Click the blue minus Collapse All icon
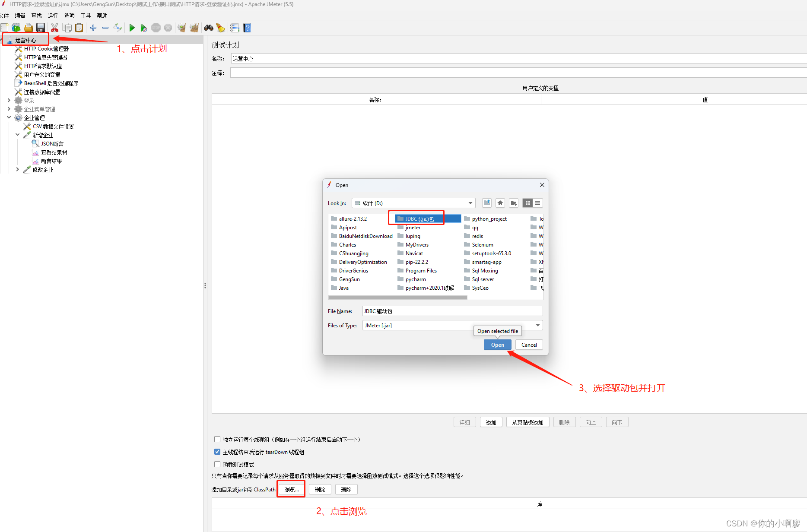807x532 pixels. pyautogui.click(x=105, y=28)
